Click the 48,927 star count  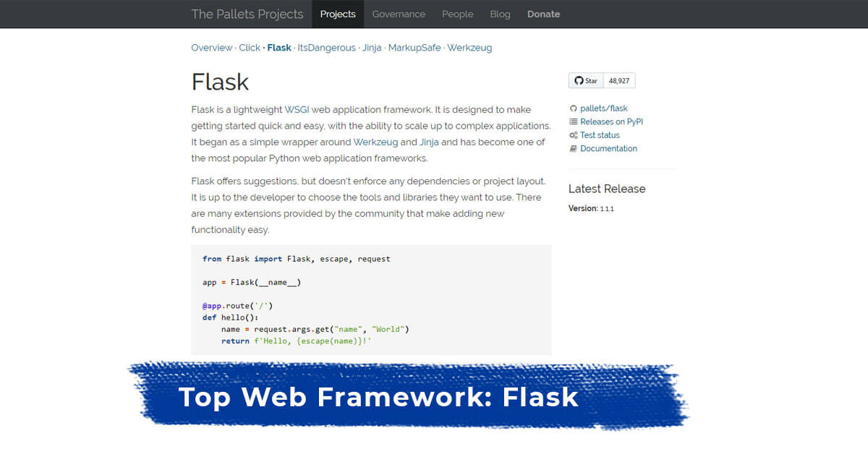tap(618, 80)
